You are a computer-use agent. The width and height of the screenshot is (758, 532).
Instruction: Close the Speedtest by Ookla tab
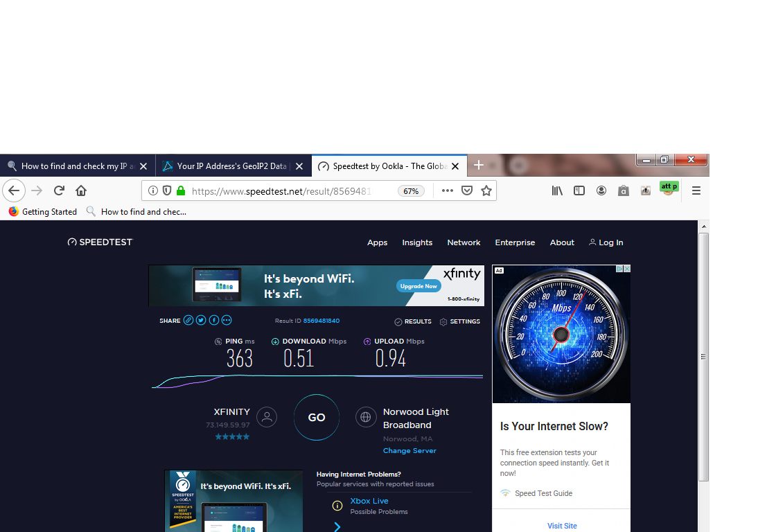click(455, 166)
